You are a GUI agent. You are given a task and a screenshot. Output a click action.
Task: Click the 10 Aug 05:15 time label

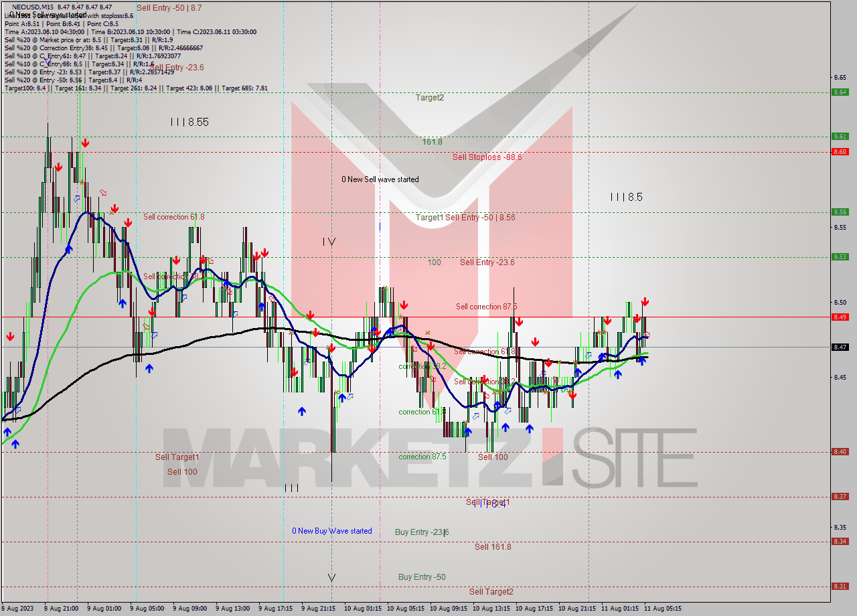click(405, 609)
